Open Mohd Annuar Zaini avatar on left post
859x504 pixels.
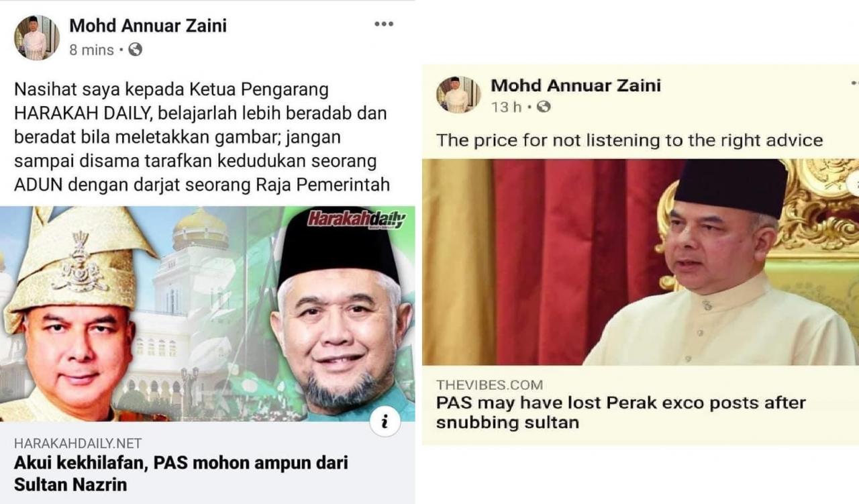[37, 38]
